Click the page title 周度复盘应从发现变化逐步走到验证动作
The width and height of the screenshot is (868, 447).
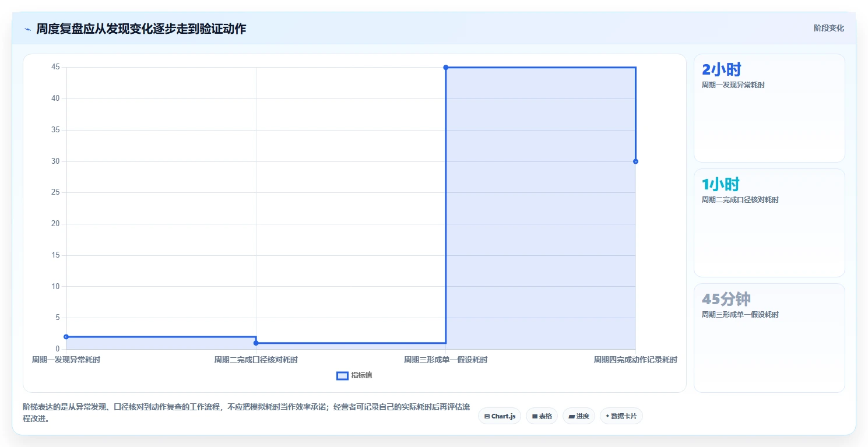pos(141,29)
